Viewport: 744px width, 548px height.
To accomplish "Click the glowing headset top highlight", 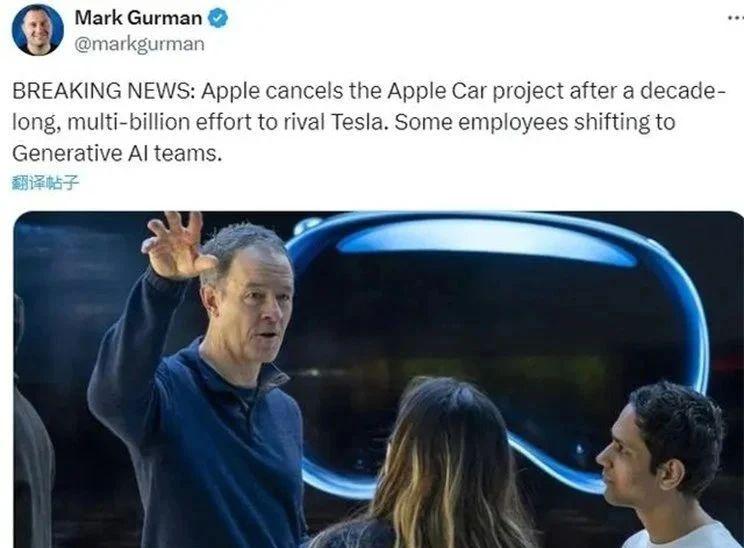I will coord(484,242).
